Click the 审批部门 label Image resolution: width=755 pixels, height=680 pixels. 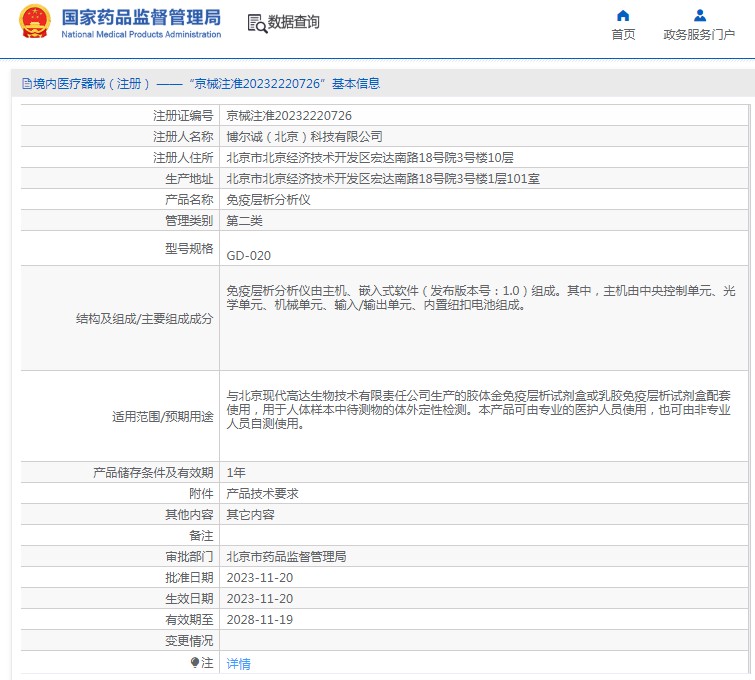tap(189, 557)
